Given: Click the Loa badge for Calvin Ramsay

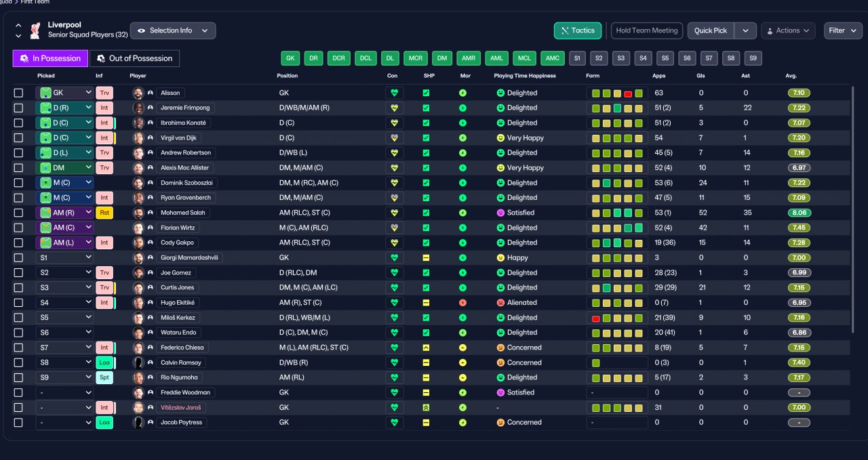Looking at the screenshot, I should [x=104, y=362].
